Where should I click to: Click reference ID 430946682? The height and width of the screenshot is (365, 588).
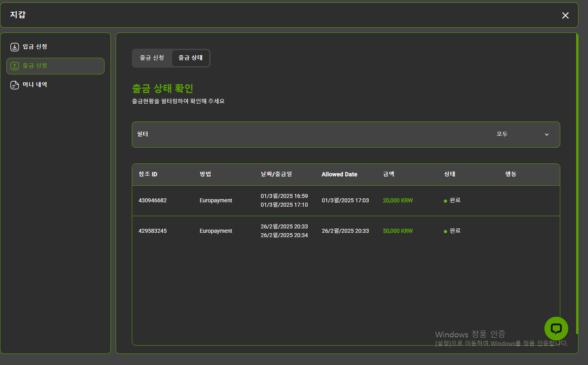(152, 201)
